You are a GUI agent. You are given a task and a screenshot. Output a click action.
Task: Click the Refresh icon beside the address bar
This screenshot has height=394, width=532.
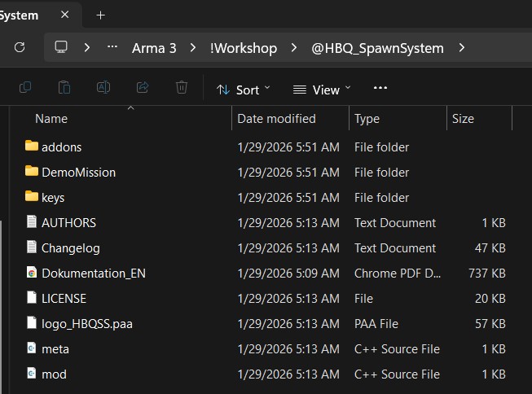click(x=20, y=47)
